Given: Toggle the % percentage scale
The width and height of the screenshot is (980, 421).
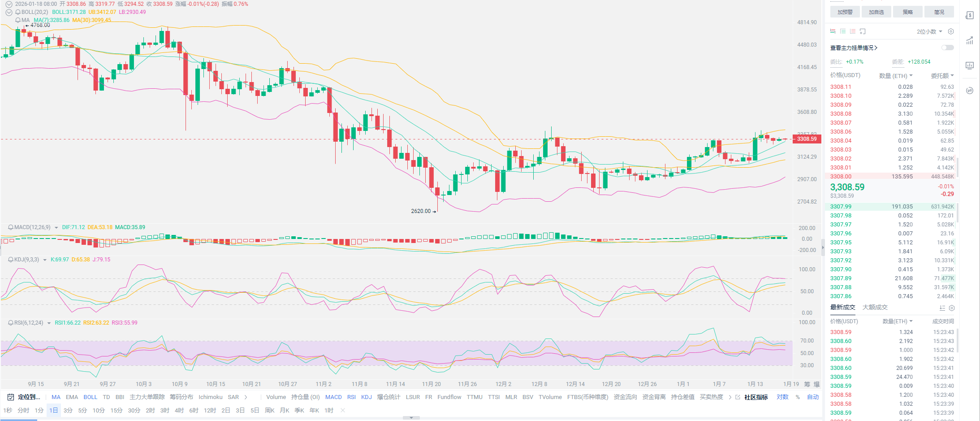Looking at the screenshot, I should coord(798,397).
